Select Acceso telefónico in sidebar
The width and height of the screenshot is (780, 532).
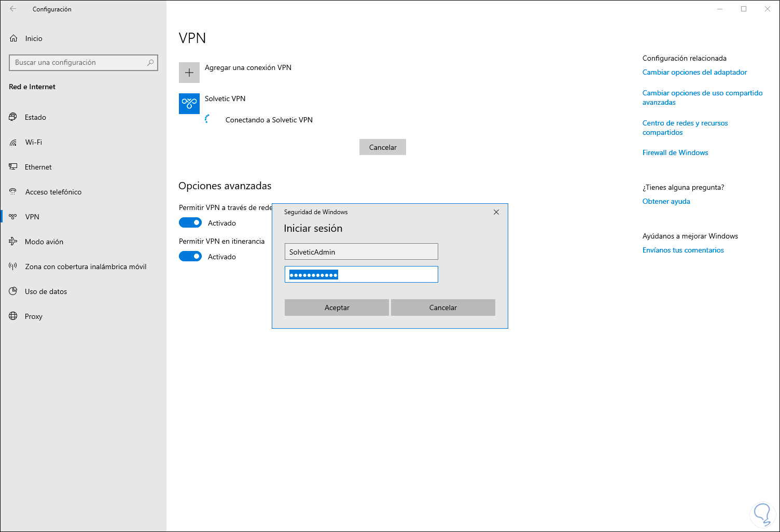[53, 192]
